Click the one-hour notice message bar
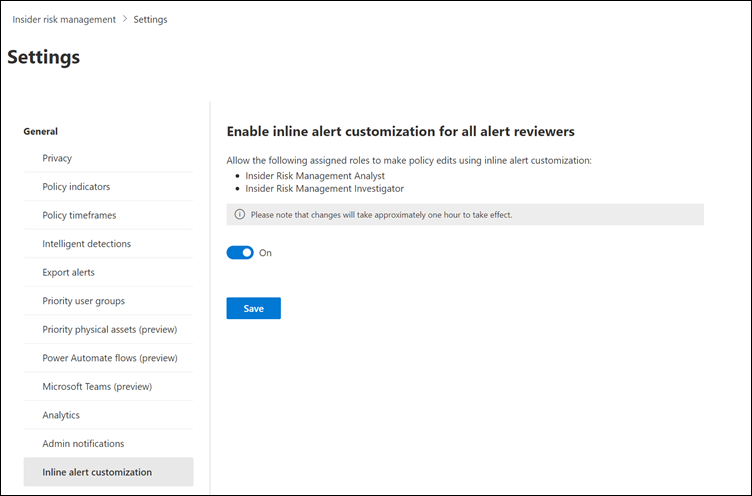 (465, 214)
